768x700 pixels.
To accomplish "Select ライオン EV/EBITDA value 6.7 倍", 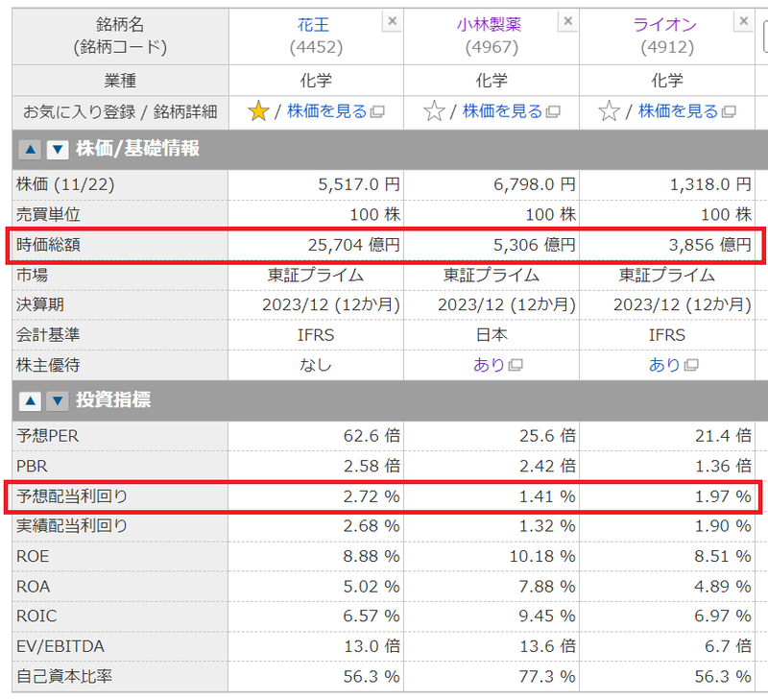I will [x=729, y=646].
